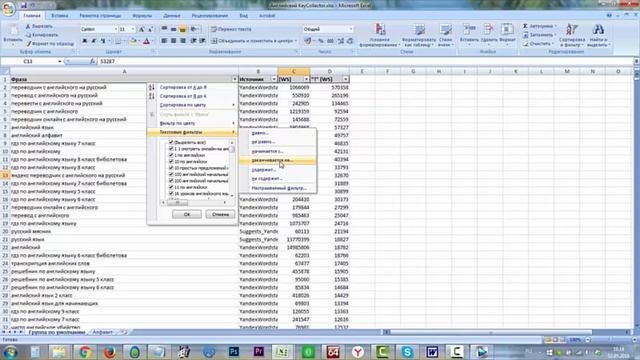
Task: Click the fill color bucket swatch
Action: coord(133,41)
